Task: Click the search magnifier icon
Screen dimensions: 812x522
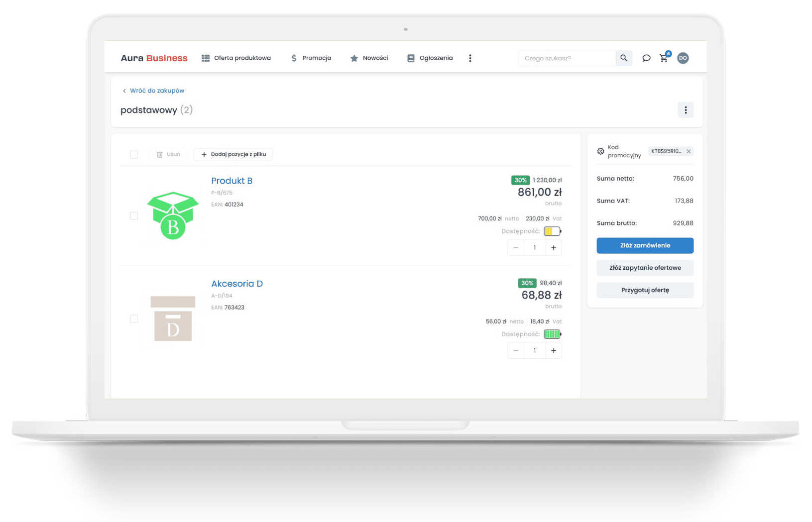Action: (x=623, y=58)
